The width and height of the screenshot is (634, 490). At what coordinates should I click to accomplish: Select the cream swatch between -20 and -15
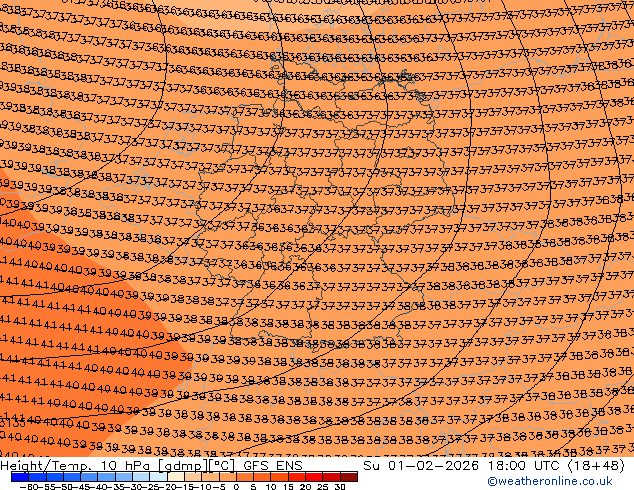(x=175, y=477)
